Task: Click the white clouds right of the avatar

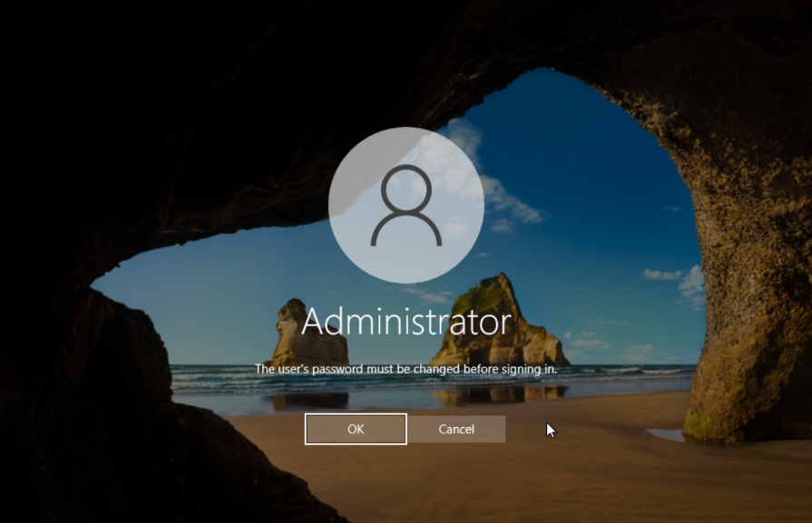Action: tap(513, 204)
